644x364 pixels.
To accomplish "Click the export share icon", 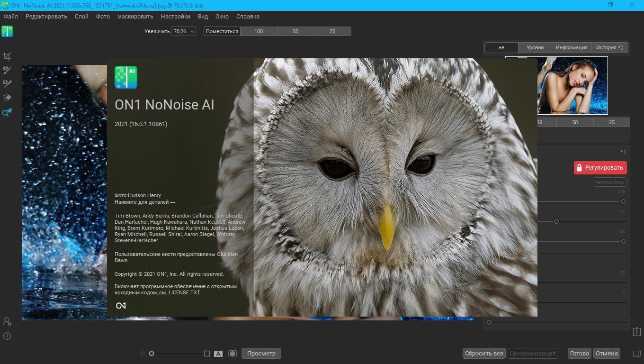I will [637, 332].
